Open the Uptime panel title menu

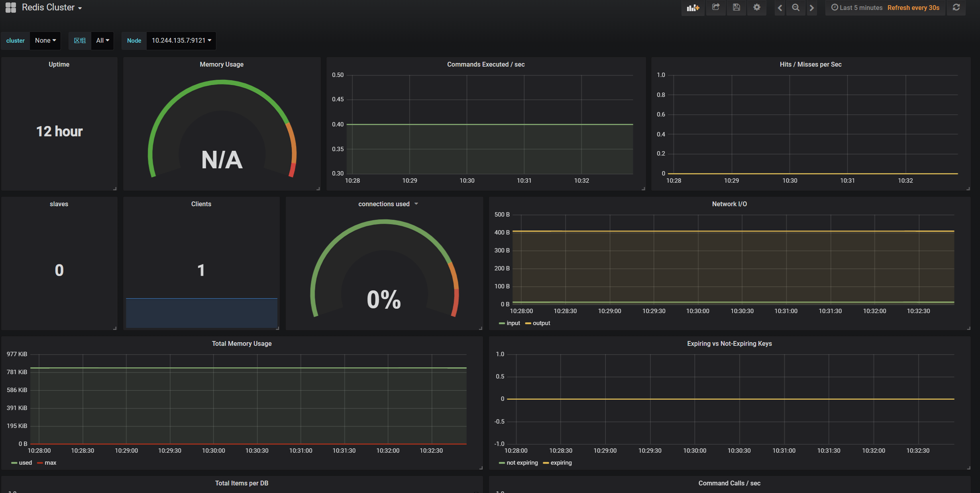pyautogui.click(x=59, y=65)
